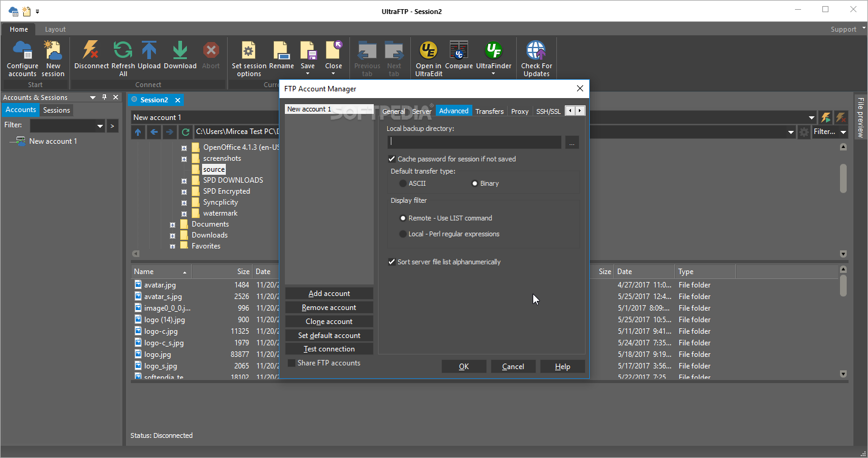Select Remote - Use LIST command option
The height and width of the screenshot is (458, 868).
point(403,218)
